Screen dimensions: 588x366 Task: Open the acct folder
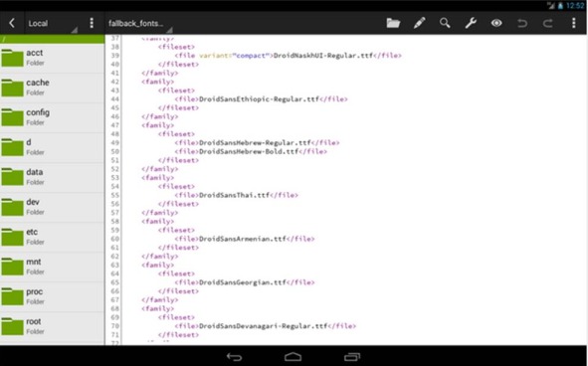coord(52,58)
